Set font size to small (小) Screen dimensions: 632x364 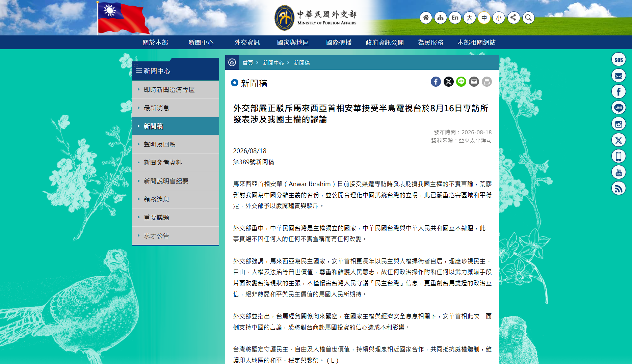(499, 18)
